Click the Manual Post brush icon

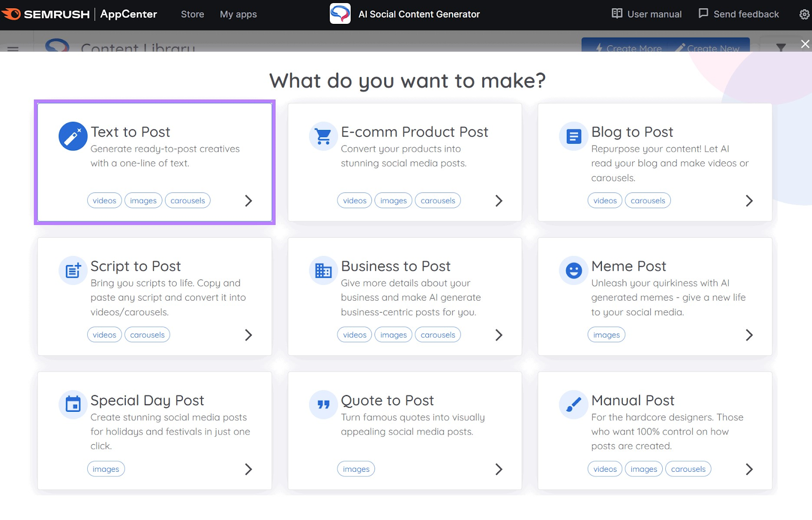click(573, 404)
